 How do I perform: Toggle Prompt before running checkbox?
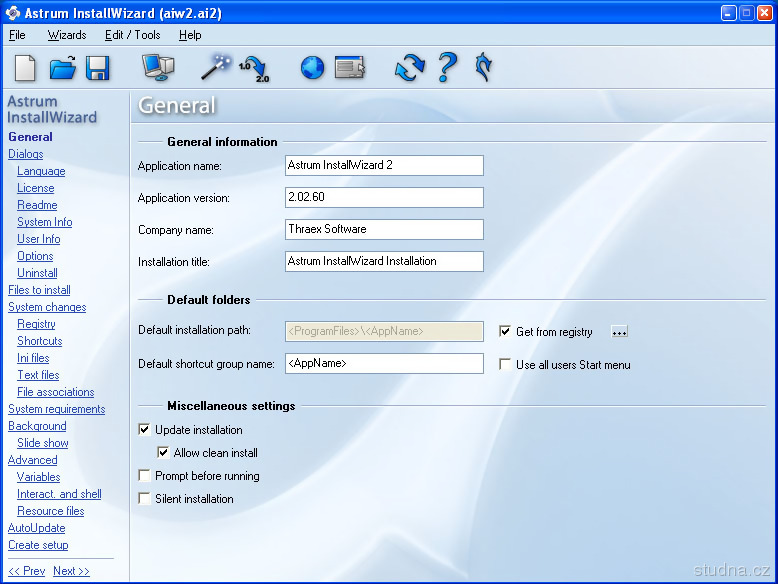pos(146,476)
